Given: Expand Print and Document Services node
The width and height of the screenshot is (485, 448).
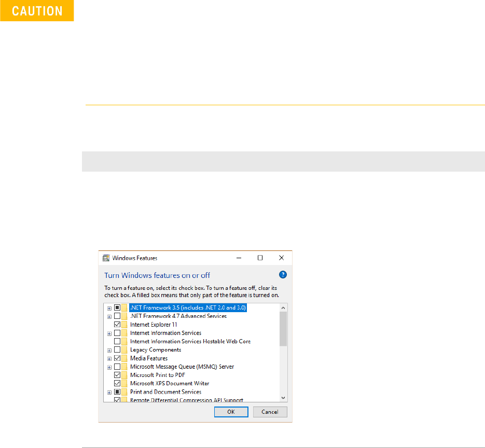Looking at the screenshot, I should [x=109, y=393].
